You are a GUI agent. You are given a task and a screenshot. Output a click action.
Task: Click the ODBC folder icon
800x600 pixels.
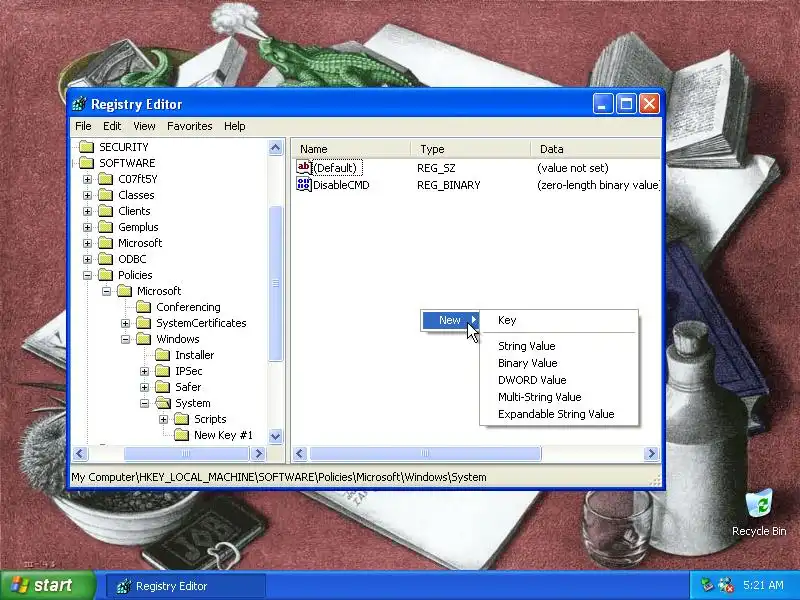pyautogui.click(x=106, y=259)
